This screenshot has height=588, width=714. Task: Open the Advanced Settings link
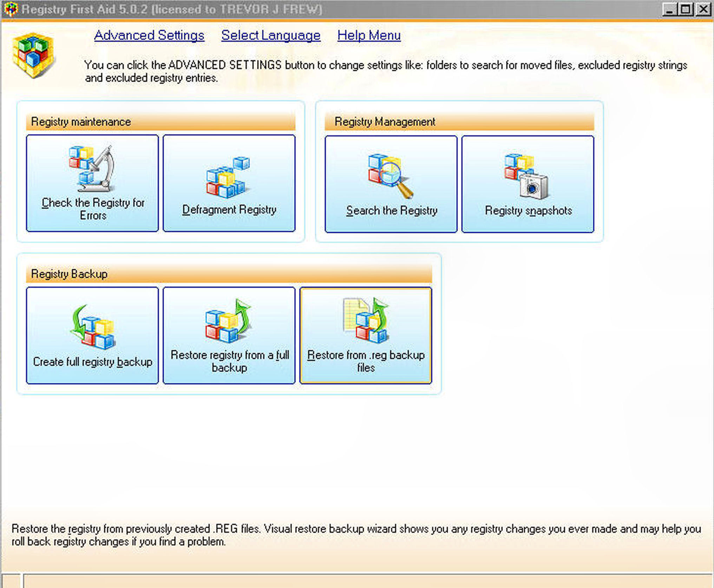coord(149,35)
